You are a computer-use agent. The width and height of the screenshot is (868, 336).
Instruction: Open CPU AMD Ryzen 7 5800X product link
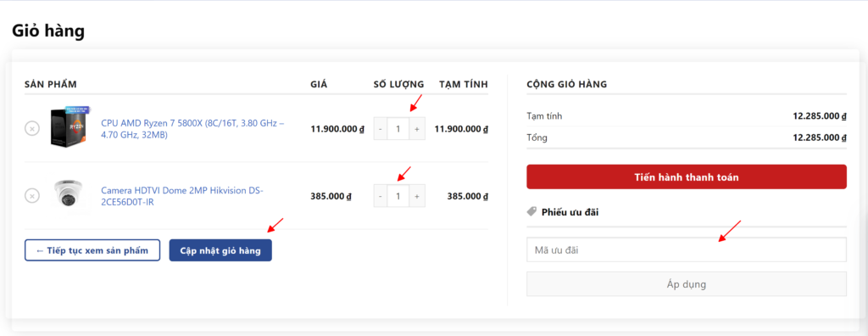pyautogui.click(x=192, y=129)
